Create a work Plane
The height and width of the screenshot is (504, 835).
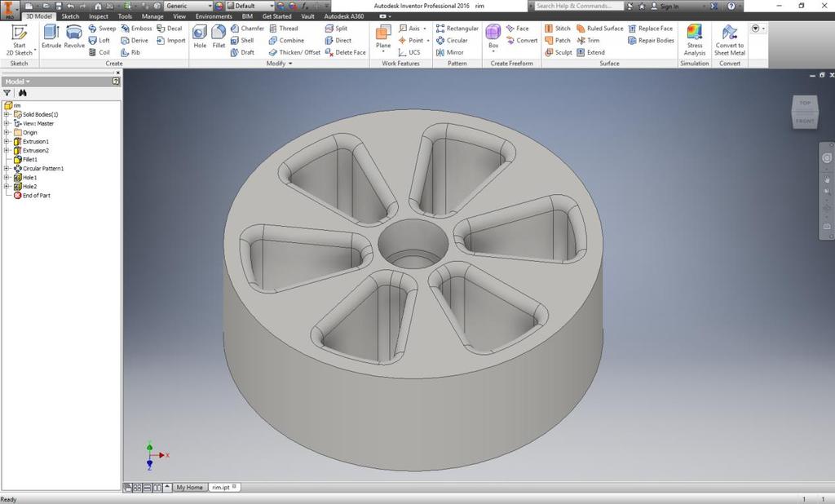[x=383, y=38]
